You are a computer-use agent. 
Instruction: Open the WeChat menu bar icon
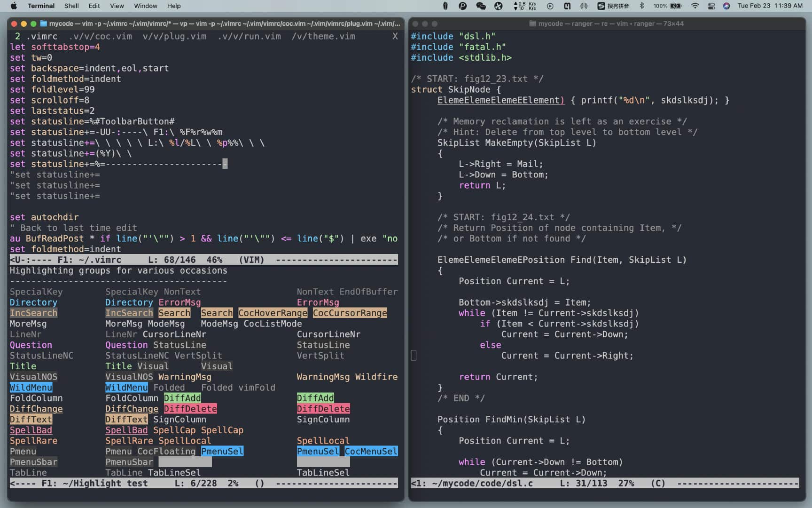pyautogui.click(x=481, y=6)
